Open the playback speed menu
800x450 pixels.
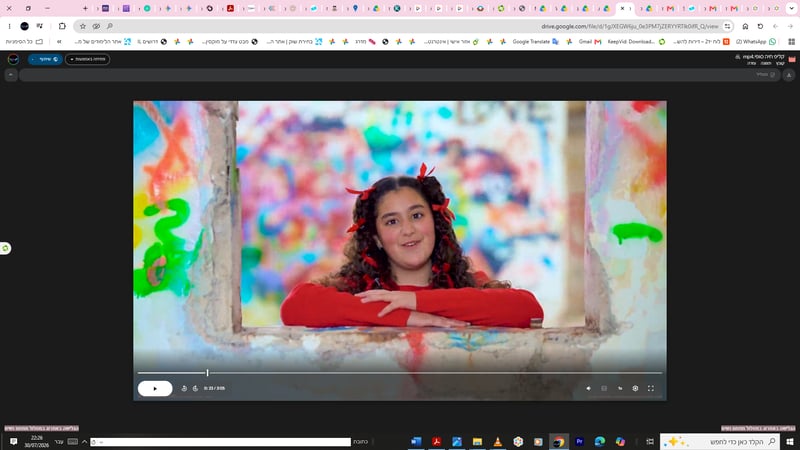(x=620, y=388)
